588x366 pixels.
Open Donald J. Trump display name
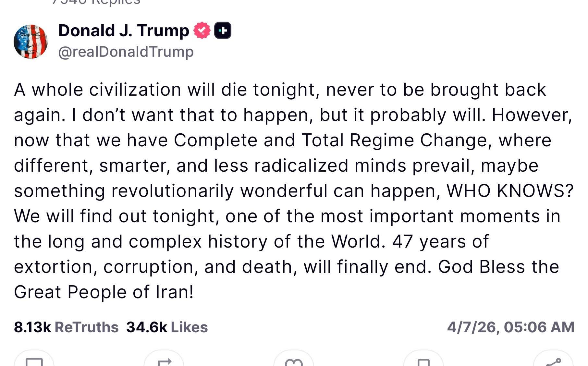tap(124, 30)
